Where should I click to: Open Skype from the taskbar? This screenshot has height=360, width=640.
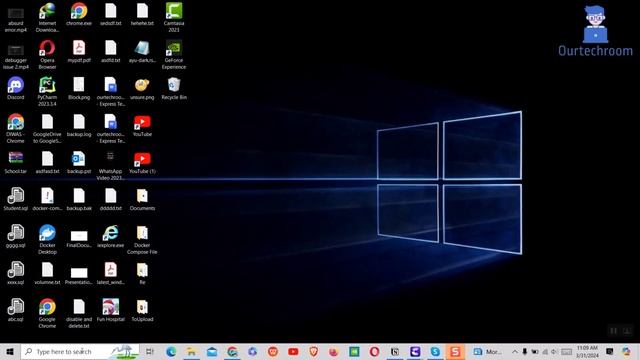435,351
